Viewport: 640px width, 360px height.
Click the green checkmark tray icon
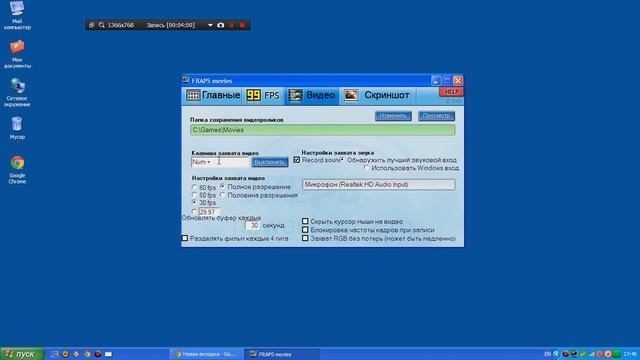tap(582, 354)
